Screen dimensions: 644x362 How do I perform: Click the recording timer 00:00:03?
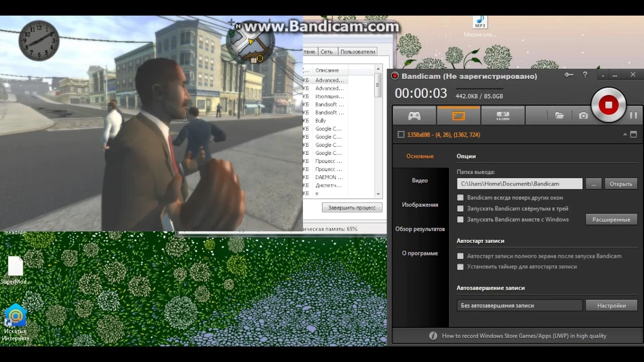421,94
